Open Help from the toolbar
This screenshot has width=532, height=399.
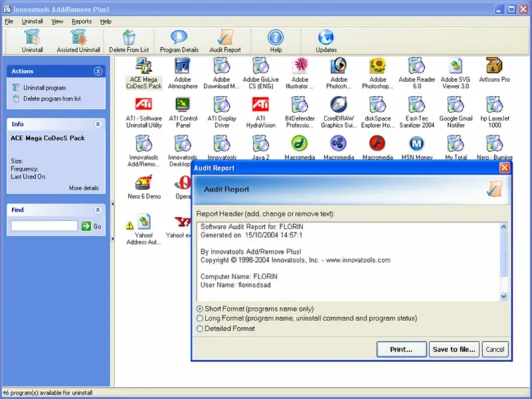click(x=275, y=41)
